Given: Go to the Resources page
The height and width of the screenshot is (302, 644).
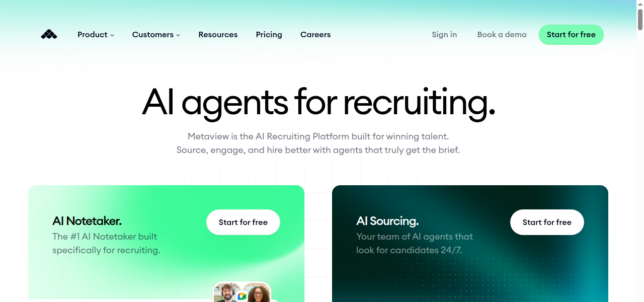Looking at the screenshot, I should click(218, 35).
